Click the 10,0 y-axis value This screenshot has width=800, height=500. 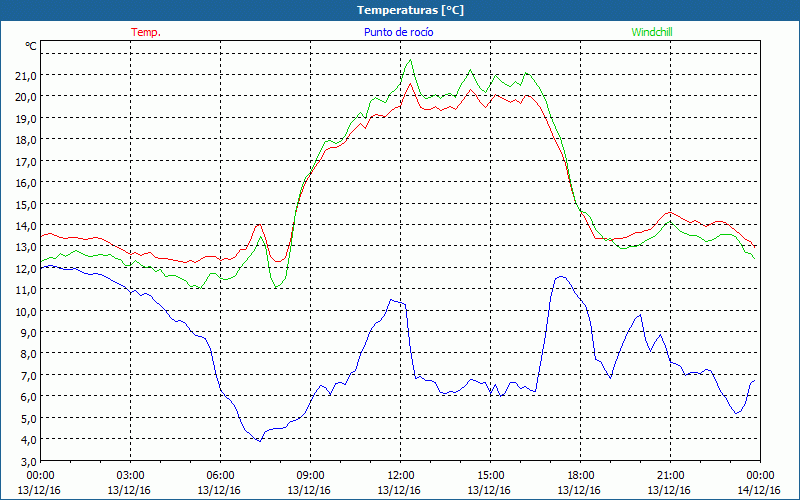(26, 311)
